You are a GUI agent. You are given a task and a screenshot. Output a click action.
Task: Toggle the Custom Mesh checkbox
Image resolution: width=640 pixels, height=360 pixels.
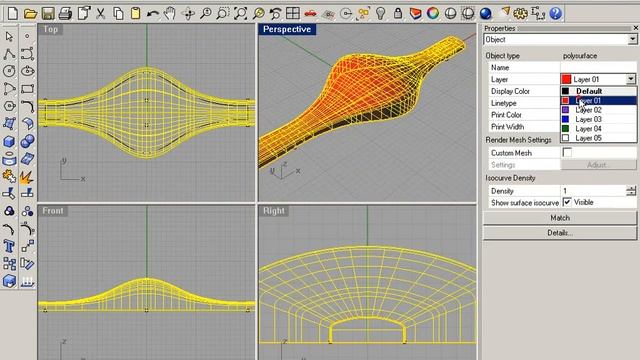(x=567, y=153)
